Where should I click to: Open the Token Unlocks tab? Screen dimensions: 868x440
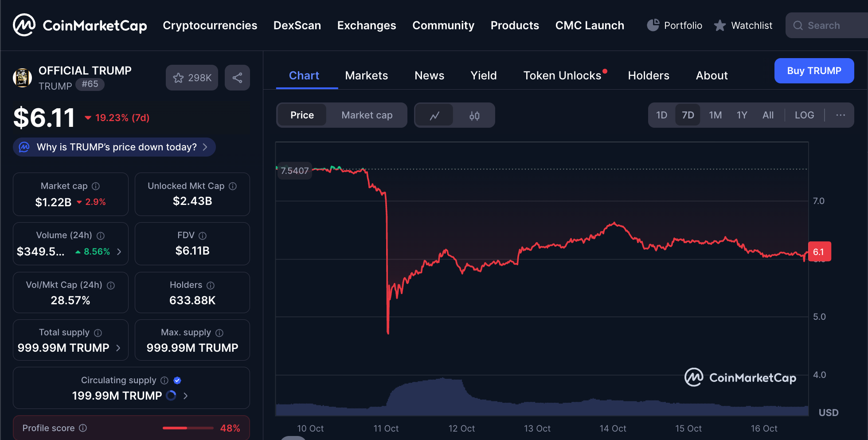click(562, 76)
